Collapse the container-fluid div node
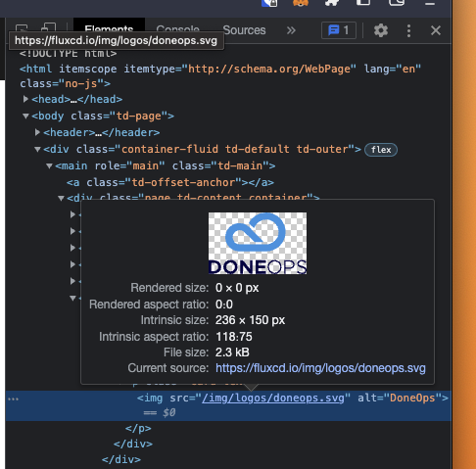Viewport: 476px width, 469px height. pyautogui.click(x=37, y=150)
